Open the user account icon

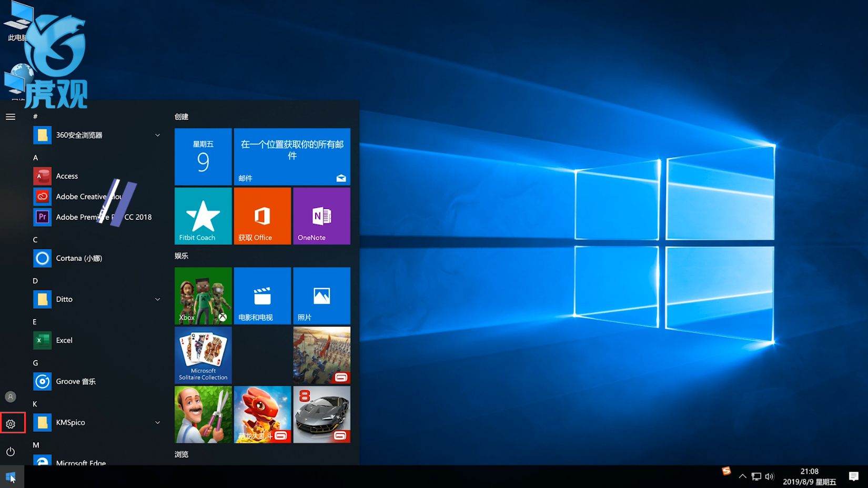click(11, 396)
